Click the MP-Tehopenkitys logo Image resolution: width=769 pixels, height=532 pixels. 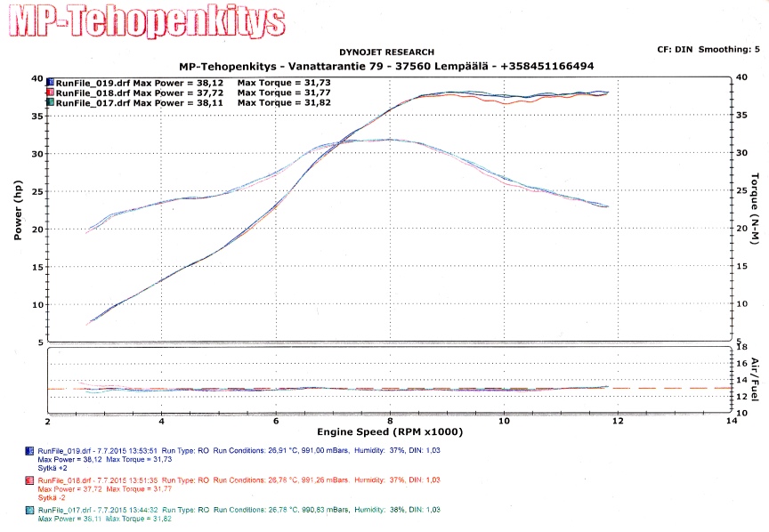coord(145,26)
